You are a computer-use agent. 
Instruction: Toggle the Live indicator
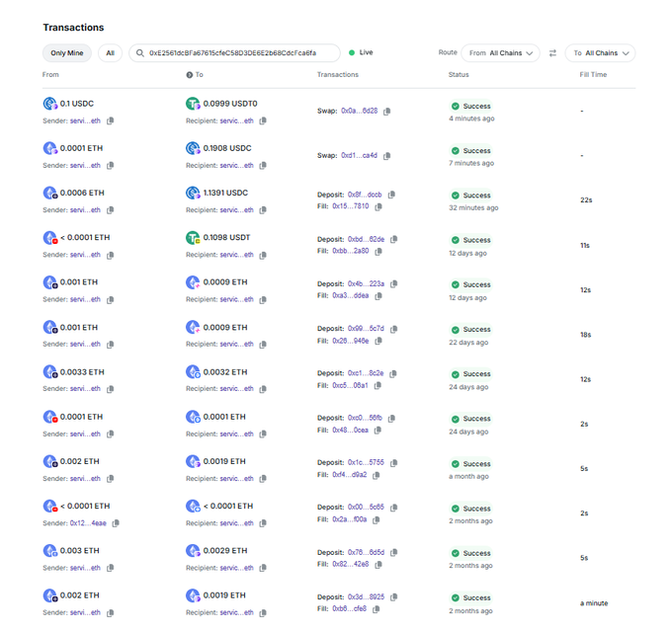pyautogui.click(x=361, y=52)
